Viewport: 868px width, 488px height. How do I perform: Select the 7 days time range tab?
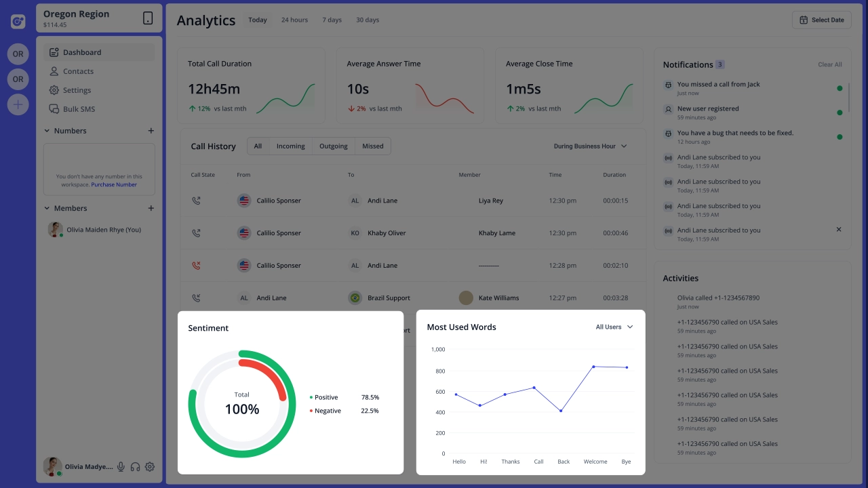332,20
